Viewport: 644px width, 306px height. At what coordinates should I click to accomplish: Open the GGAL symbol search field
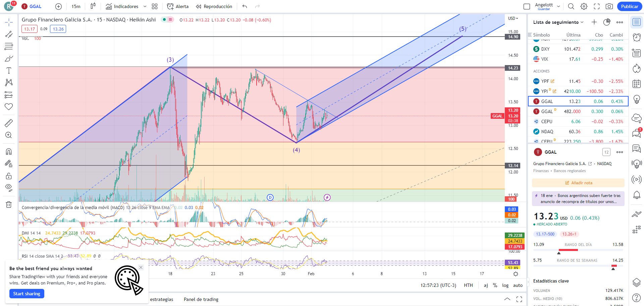[32, 6]
